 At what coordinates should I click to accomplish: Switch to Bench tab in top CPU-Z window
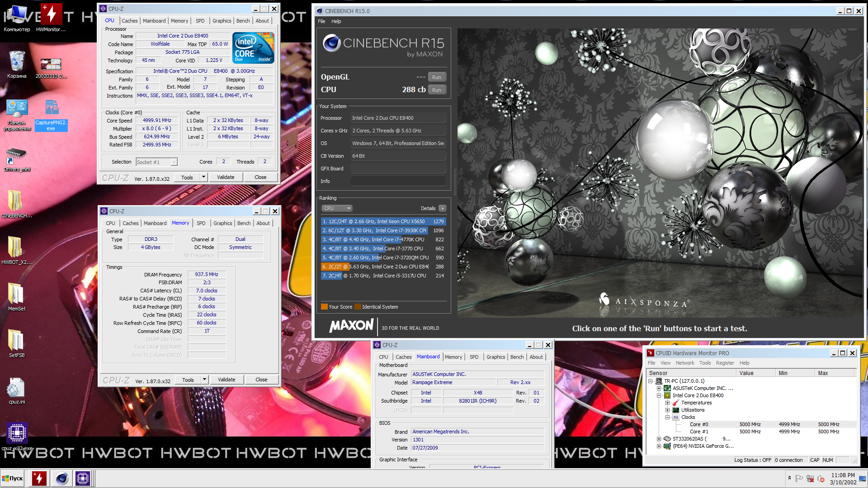[243, 21]
